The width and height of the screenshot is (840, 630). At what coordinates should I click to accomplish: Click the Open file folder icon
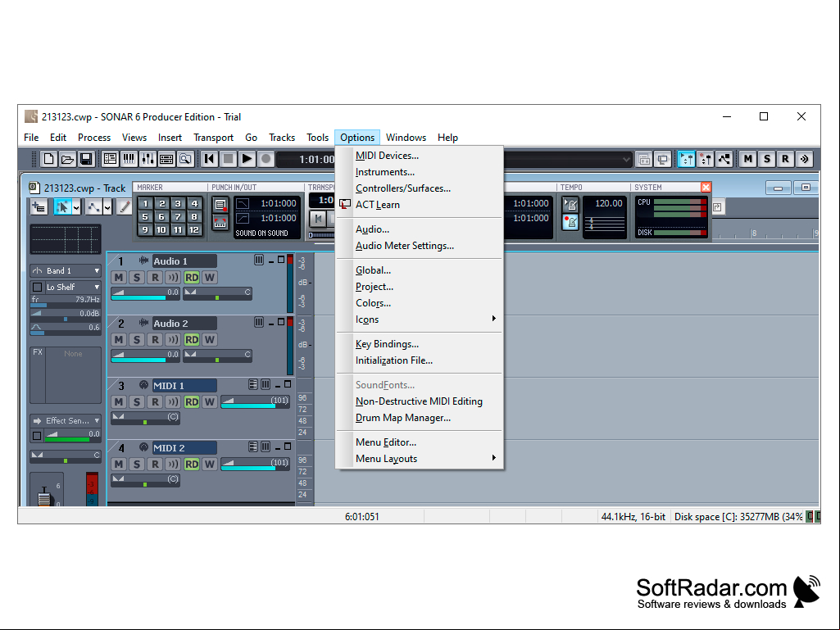click(67, 159)
